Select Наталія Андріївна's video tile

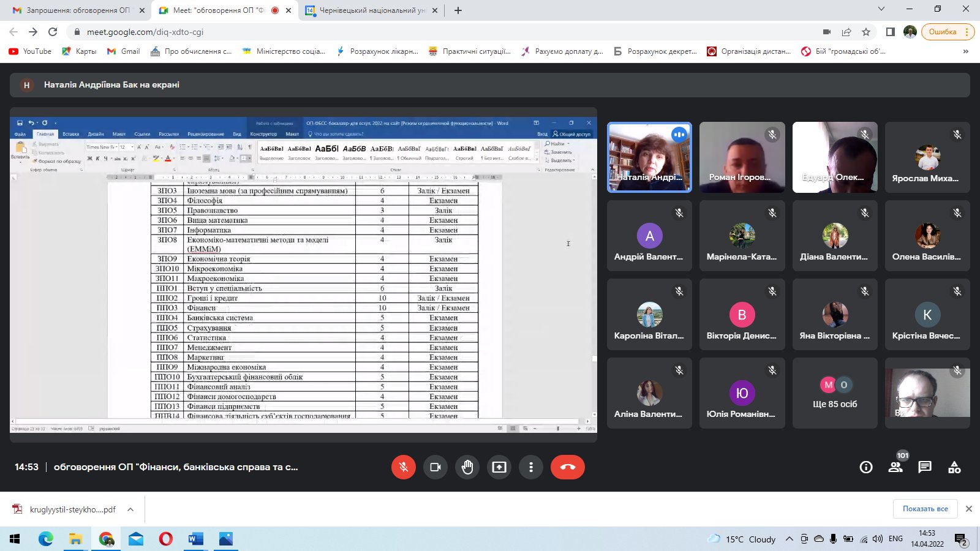649,157
